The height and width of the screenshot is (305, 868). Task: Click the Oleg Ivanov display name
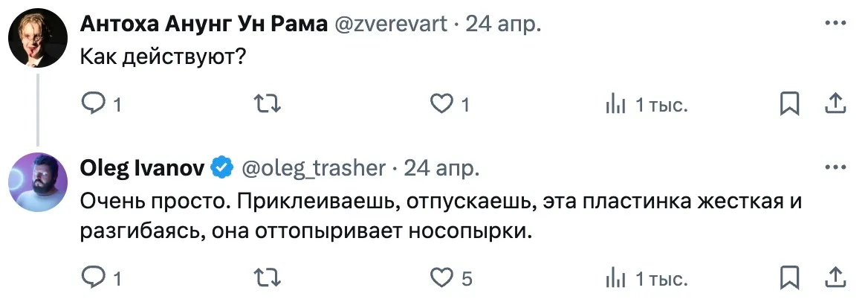(x=142, y=168)
